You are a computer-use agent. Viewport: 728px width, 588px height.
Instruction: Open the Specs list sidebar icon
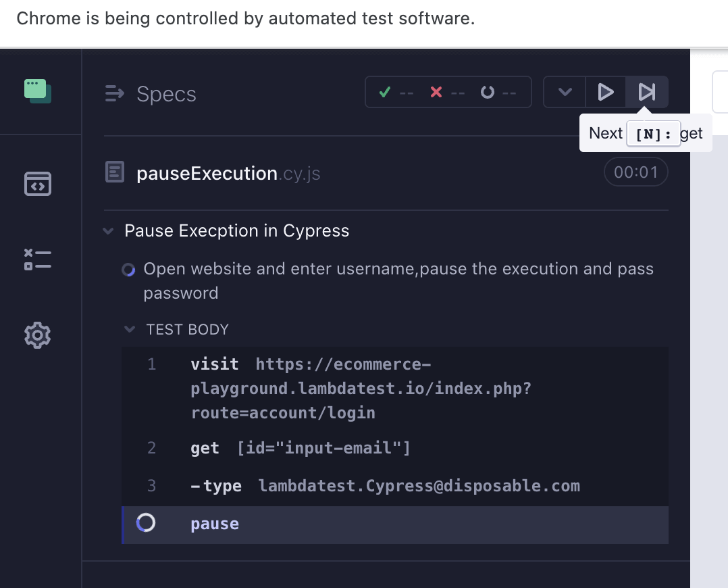38,183
